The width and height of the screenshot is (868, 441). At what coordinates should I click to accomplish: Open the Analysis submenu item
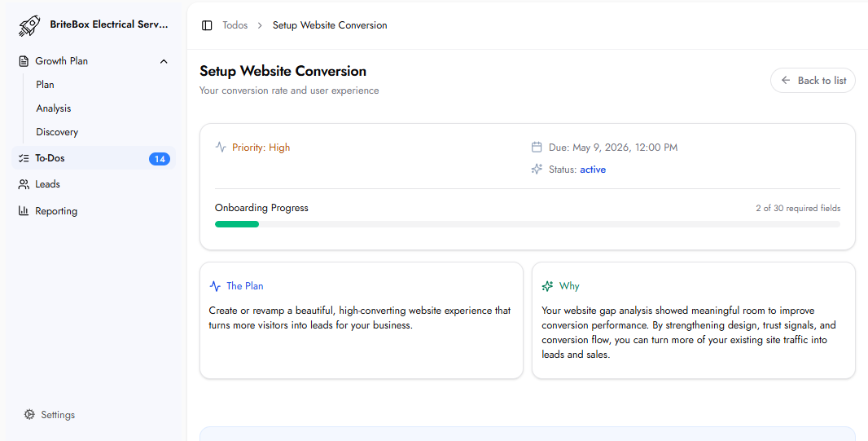[54, 108]
